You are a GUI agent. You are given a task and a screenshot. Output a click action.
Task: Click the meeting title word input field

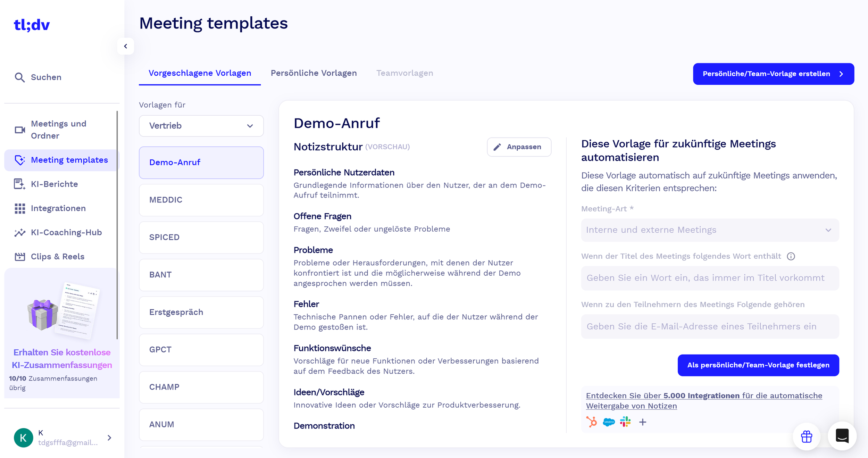710,278
